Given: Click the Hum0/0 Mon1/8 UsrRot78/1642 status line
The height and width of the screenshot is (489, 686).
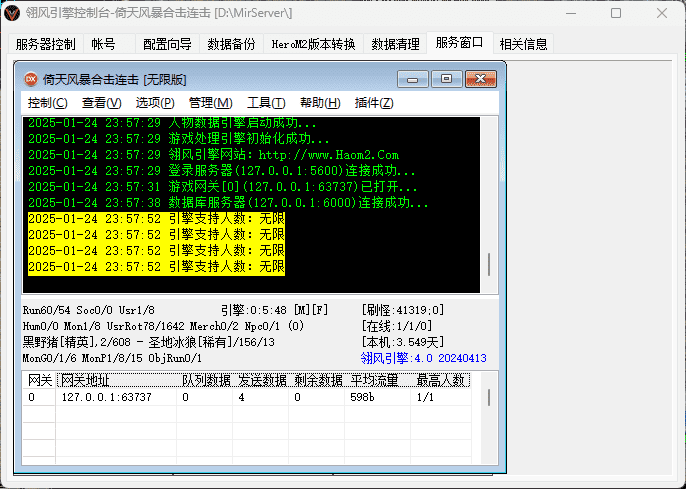Looking at the screenshot, I should click(x=163, y=326).
